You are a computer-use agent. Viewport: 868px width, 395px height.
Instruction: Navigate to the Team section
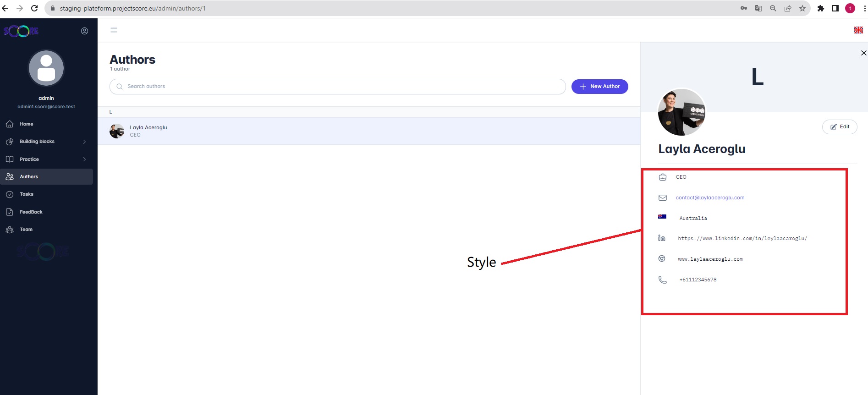[26, 230]
